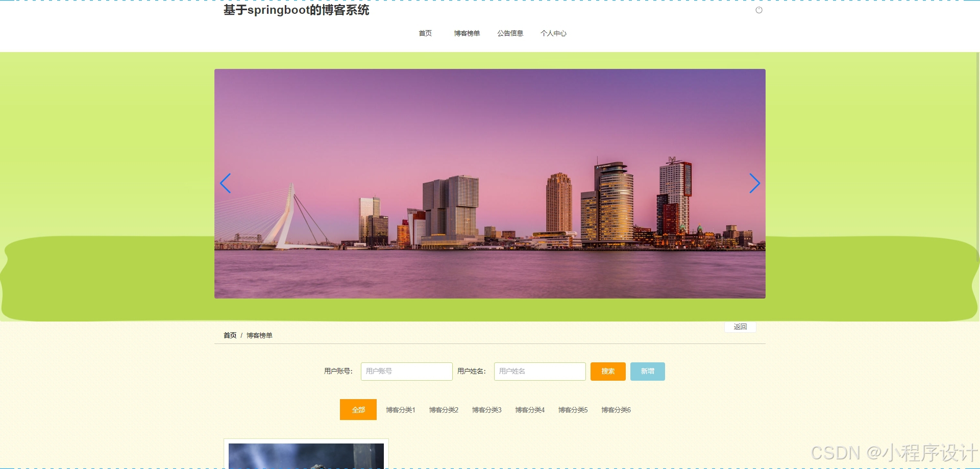Click the 博客榜单 breadcrumb text
The height and width of the screenshot is (469, 980).
(259, 335)
